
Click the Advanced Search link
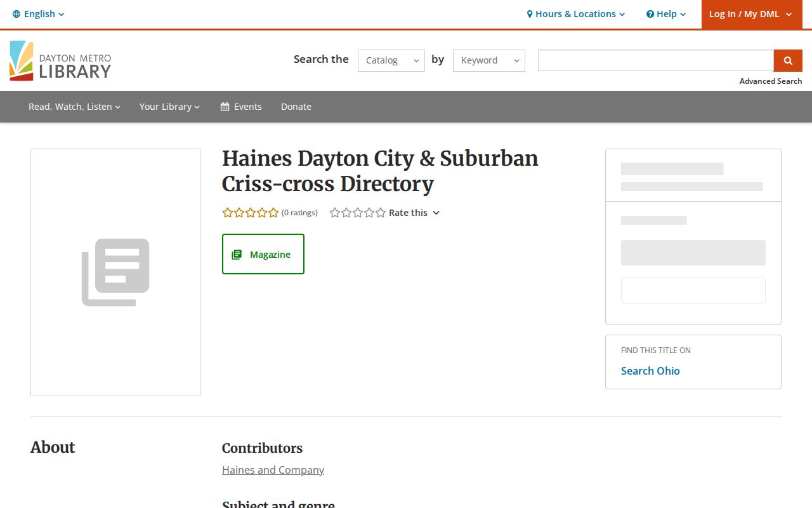[x=771, y=81]
